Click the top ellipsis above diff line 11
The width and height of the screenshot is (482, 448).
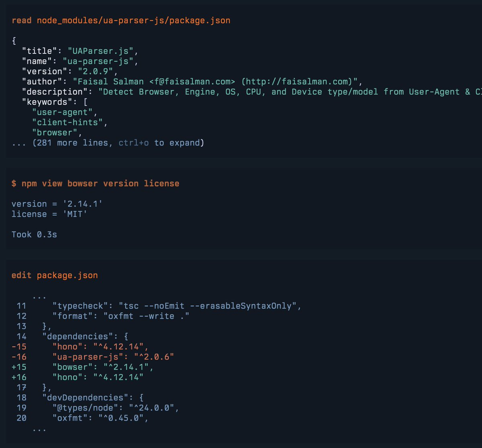(39, 296)
